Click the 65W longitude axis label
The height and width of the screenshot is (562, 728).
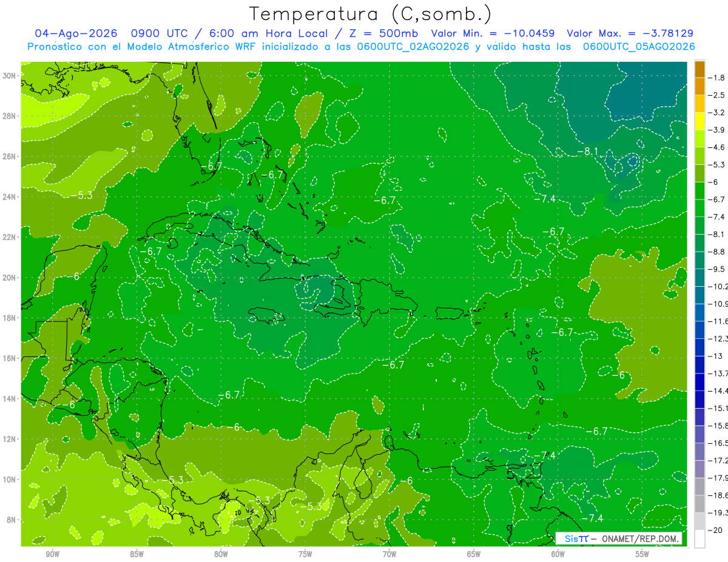[x=474, y=554]
